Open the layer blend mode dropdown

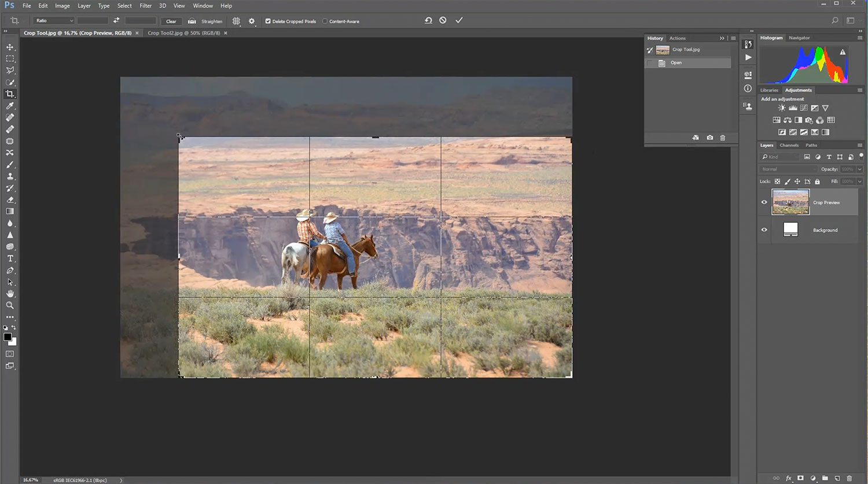[788, 169]
